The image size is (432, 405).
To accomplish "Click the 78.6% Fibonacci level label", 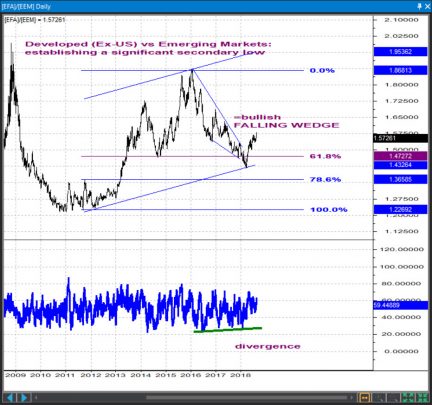I will [x=325, y=180].
